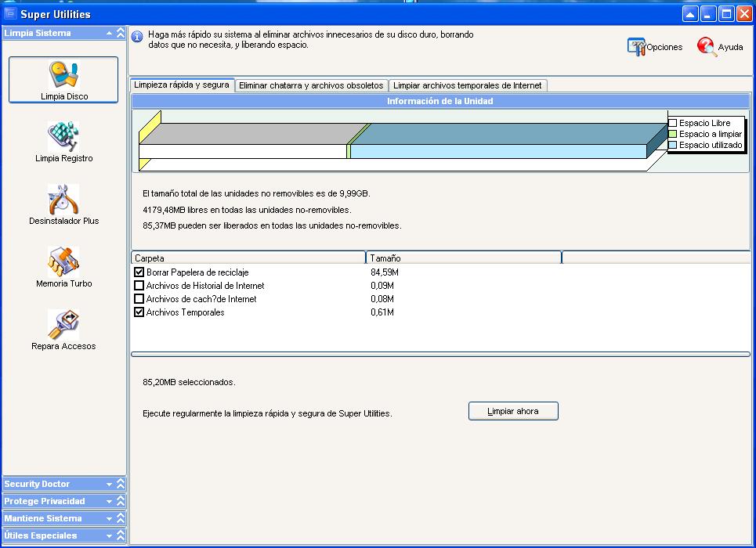756x548 pixels.
Task: Click the Espacio Libre legend swatch
Action: point(673,123)
